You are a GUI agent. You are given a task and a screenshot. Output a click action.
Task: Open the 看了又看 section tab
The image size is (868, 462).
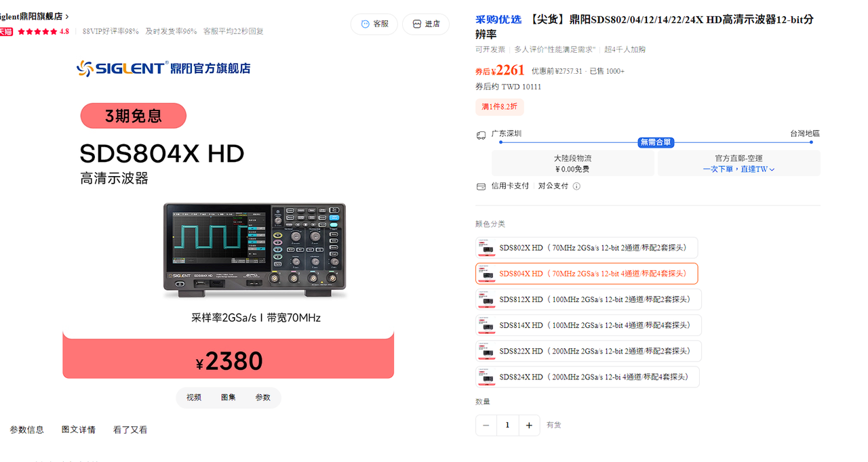click(x=130, y=429)
